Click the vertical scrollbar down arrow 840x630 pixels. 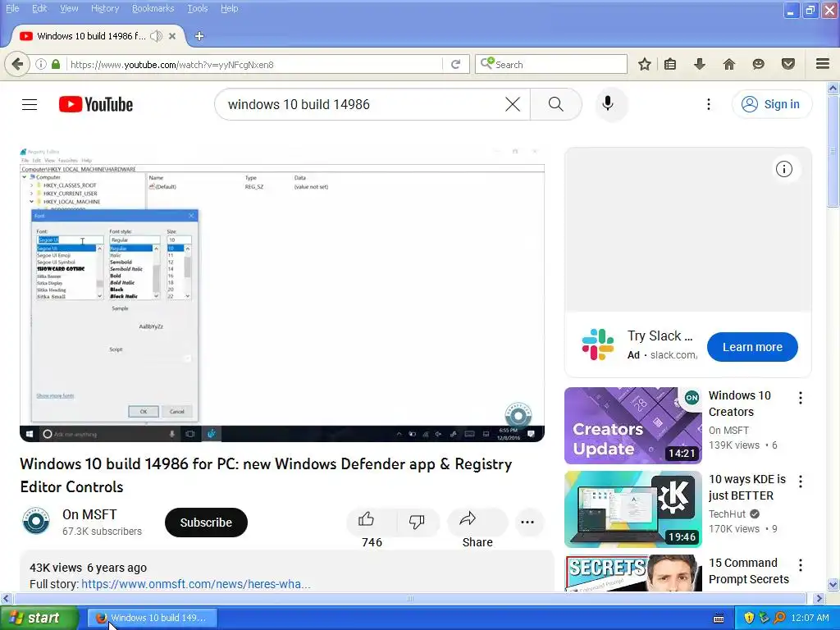tap(833, 584)
